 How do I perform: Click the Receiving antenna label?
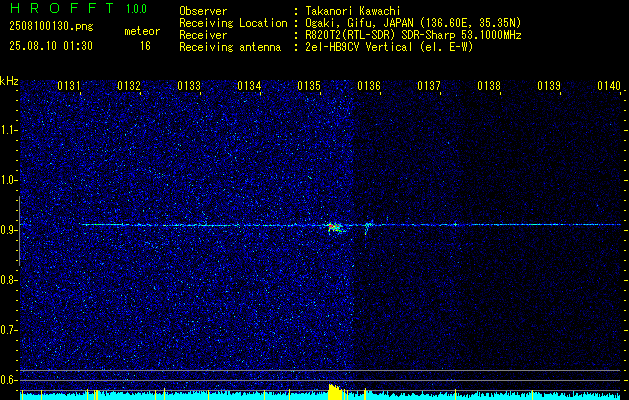coord(230,47)
